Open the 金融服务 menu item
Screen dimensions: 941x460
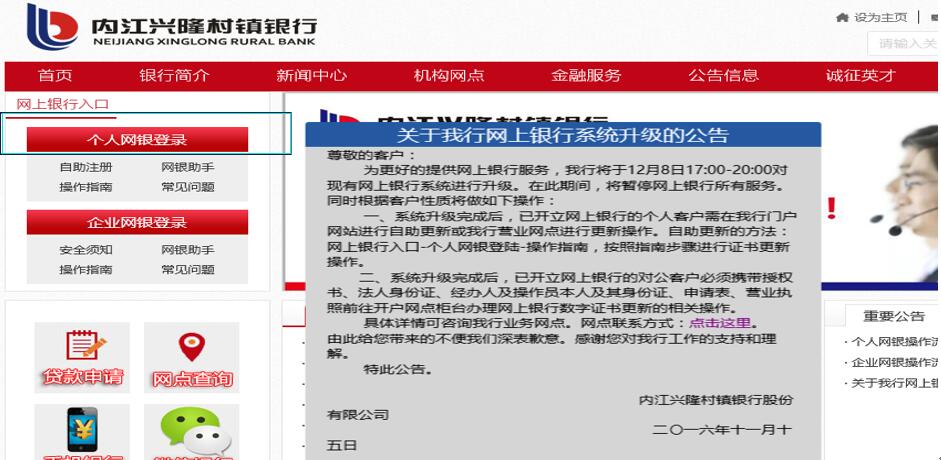coord(586,76)
